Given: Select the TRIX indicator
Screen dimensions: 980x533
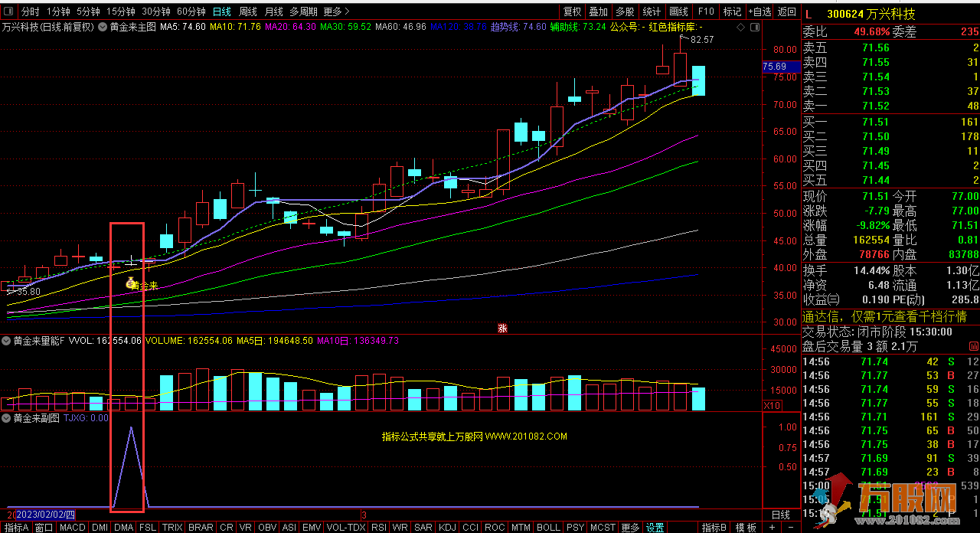Looking at the screenshot, I should 172,528.
